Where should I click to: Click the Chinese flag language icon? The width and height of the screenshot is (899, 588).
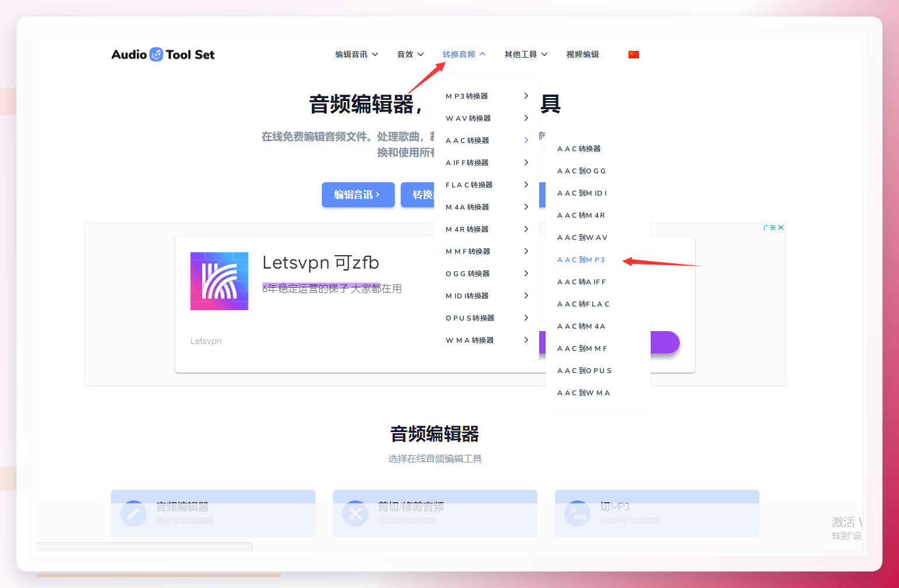[634, 54]
